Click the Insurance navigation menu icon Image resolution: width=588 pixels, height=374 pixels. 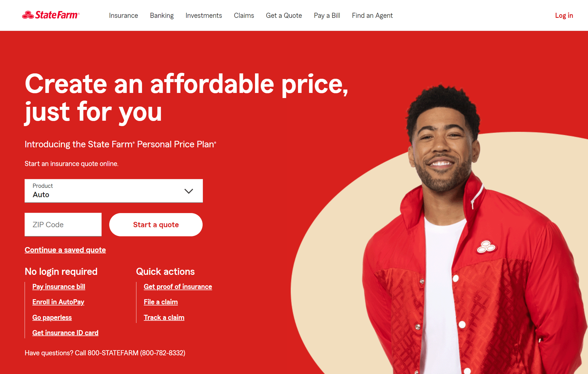[124, 15]
